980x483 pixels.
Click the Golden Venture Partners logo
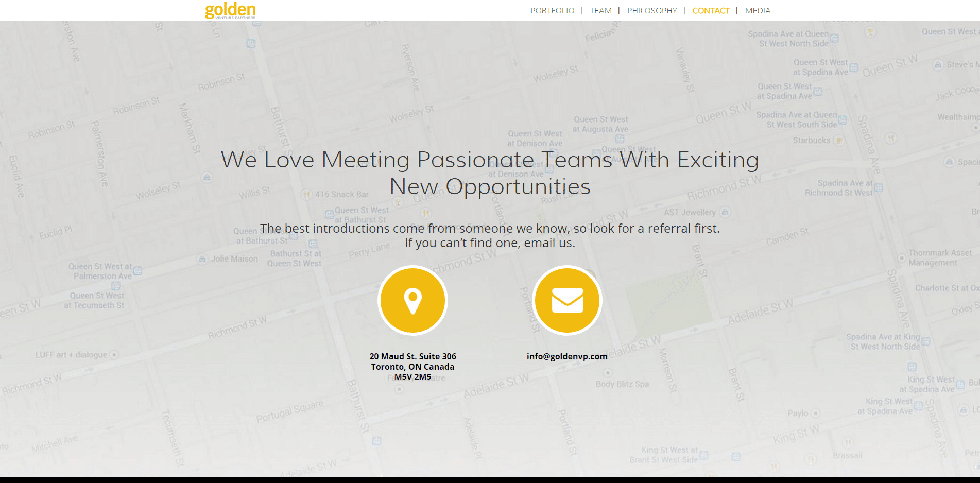(230, 10)
